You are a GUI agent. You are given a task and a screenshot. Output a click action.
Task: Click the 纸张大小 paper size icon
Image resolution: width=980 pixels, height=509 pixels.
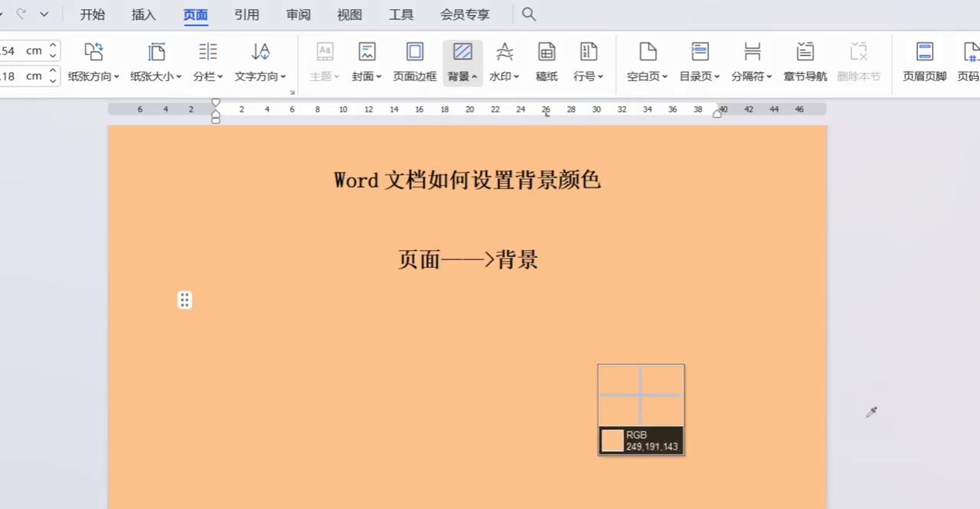click(x=156, y=52)
